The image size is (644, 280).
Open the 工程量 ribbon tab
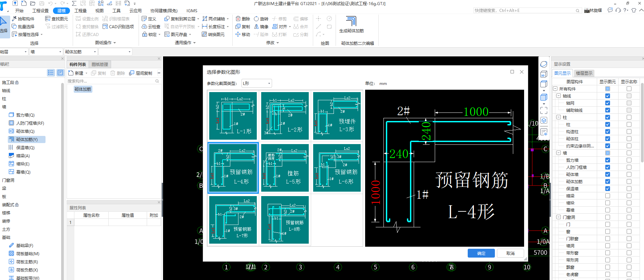tap(80, 11)
